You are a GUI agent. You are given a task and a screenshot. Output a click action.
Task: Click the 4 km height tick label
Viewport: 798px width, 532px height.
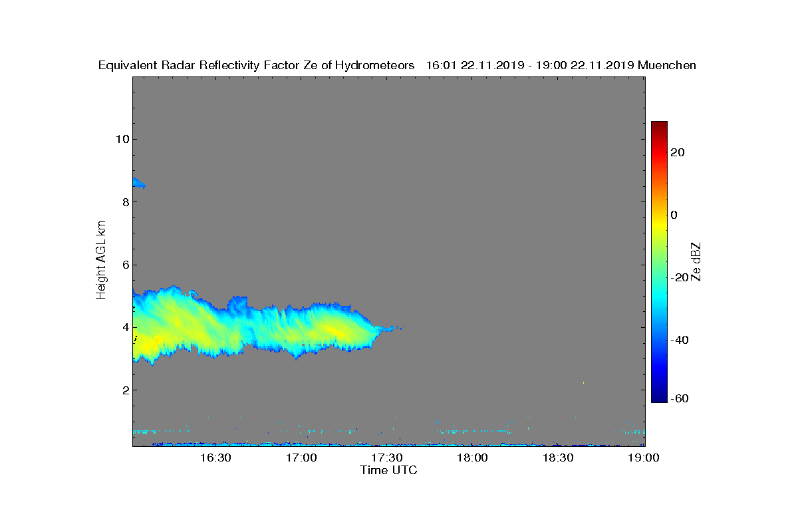(x=124, y=327)
